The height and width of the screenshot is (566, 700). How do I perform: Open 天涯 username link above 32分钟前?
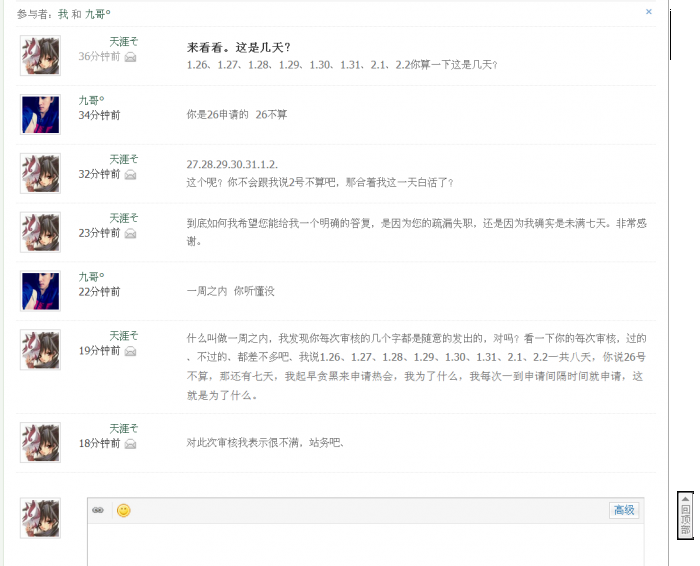coord(124,159)
